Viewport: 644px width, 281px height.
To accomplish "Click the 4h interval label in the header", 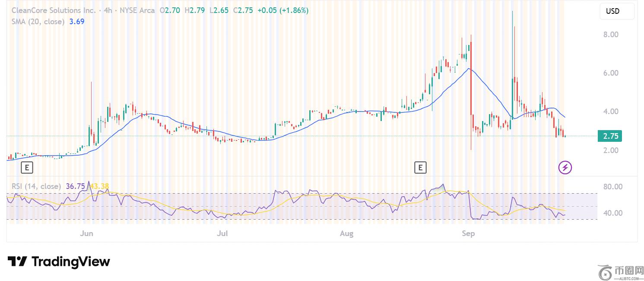I will pos(108,10).
